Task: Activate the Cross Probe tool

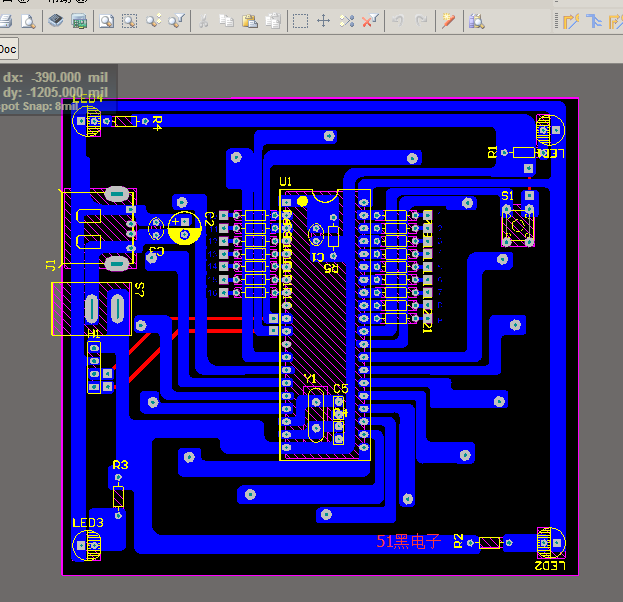Action: (x=448, y=20)
